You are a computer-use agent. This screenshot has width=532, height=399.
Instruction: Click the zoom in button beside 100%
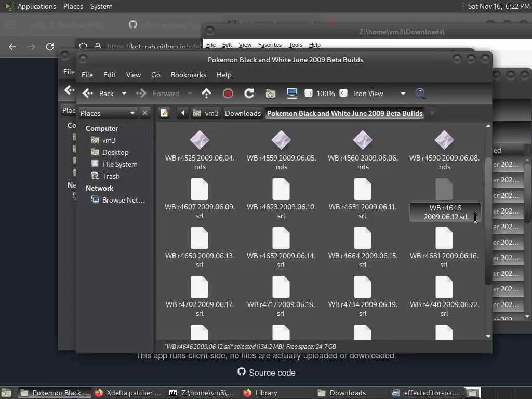[x=343, y=94]
